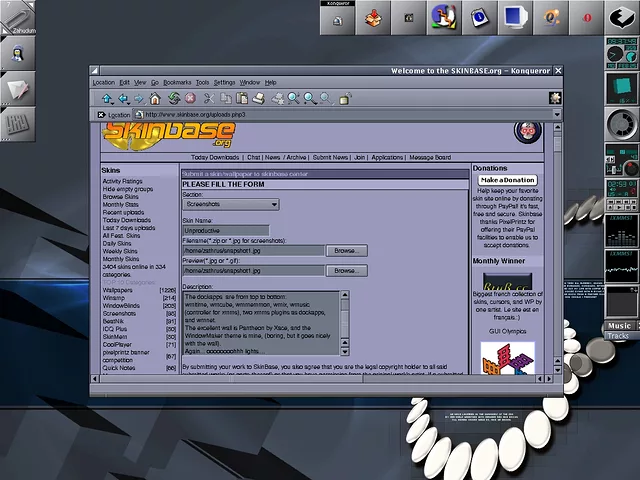
Task: Click the Skin Name input field
Action: [x=227, y=230]
